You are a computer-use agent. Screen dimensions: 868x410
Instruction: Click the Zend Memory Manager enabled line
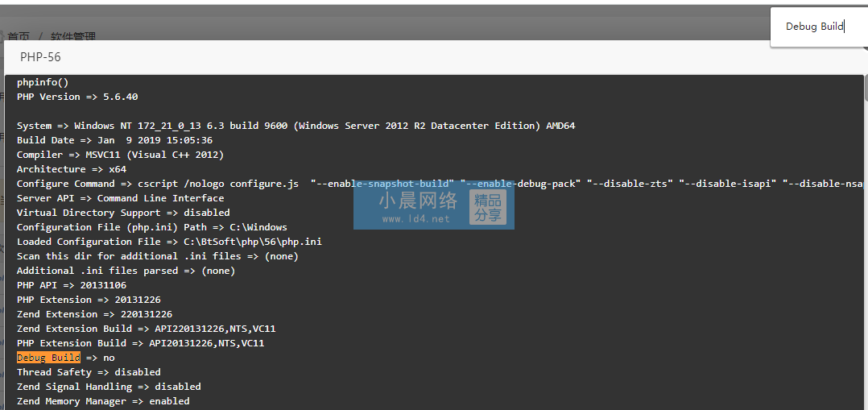click(103, 400)
